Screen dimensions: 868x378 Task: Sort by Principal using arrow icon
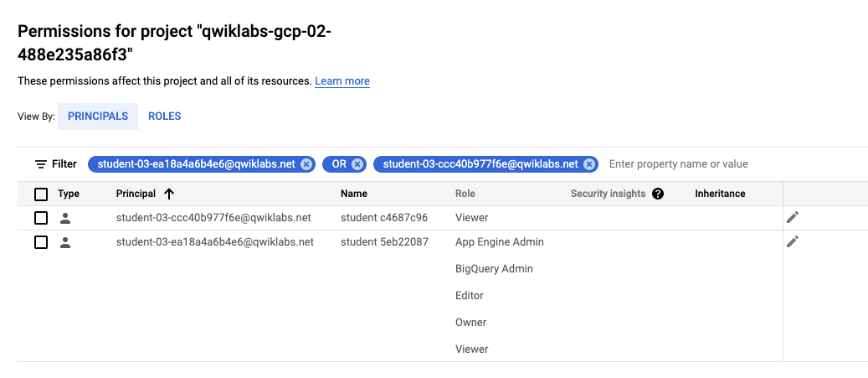169,194
